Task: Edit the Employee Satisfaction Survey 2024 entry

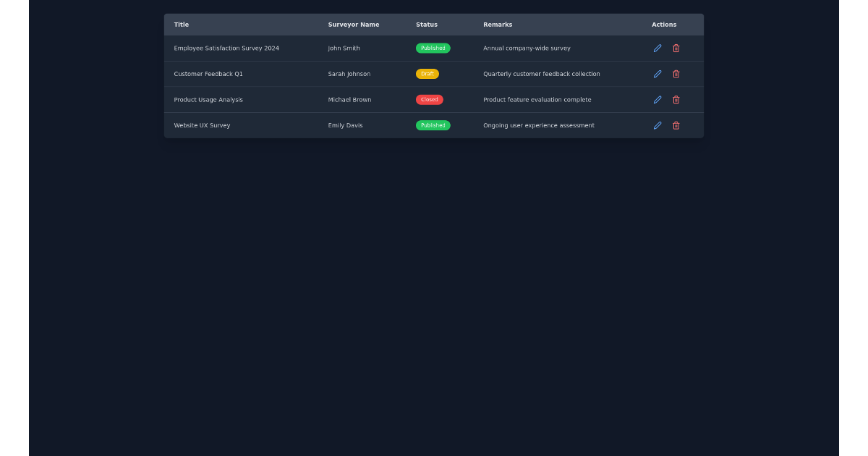Action: [658, 48]
